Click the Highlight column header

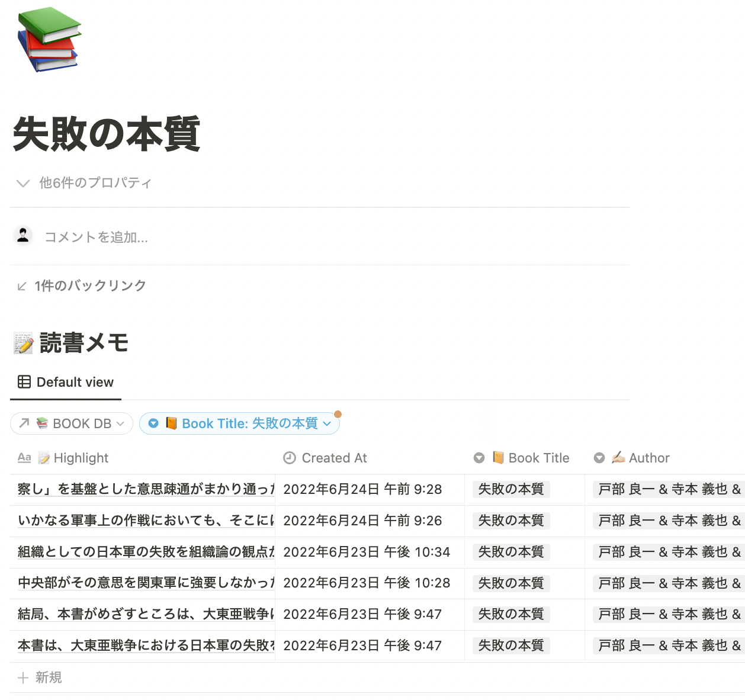[142, 458]
